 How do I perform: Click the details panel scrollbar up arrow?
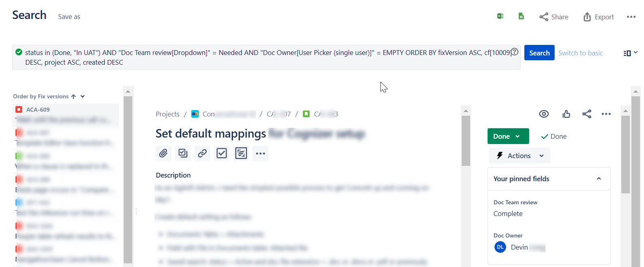(x=625, y=111)
